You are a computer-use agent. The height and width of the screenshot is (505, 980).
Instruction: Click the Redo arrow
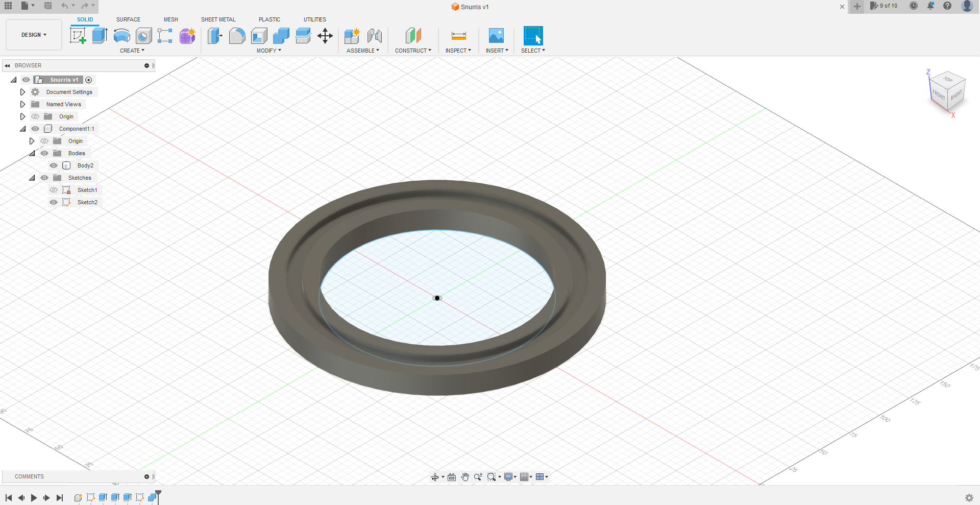85,6
